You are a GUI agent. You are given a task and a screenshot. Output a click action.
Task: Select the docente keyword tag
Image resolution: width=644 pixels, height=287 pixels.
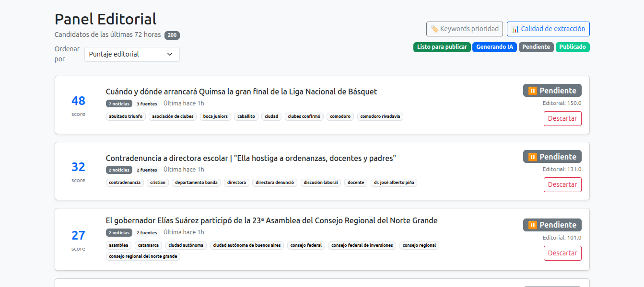[356, 183]
